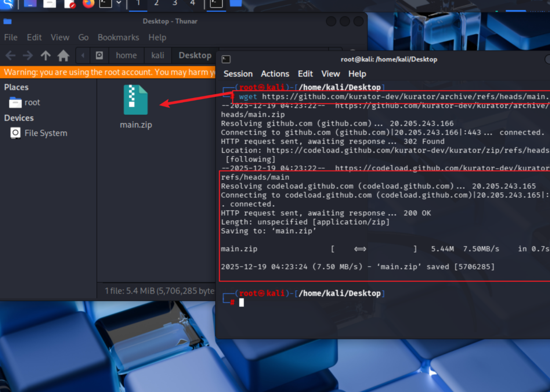Click Thunar status bar file count
The height and width of the screenshot is (392, 550).
click(159, 291)
